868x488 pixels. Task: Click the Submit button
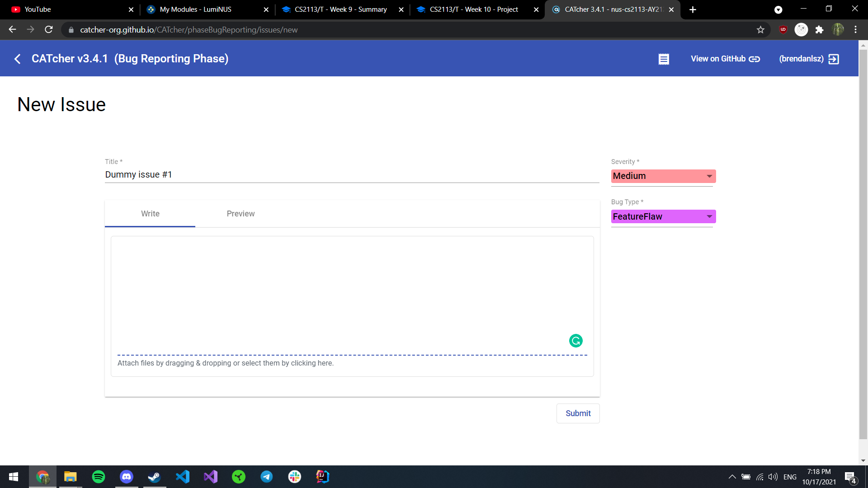point(578,413)
